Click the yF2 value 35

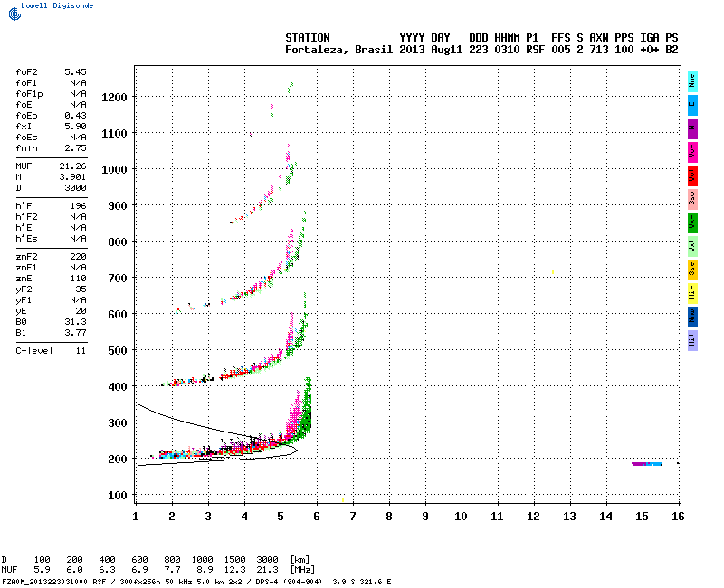[x=81, y=289]
